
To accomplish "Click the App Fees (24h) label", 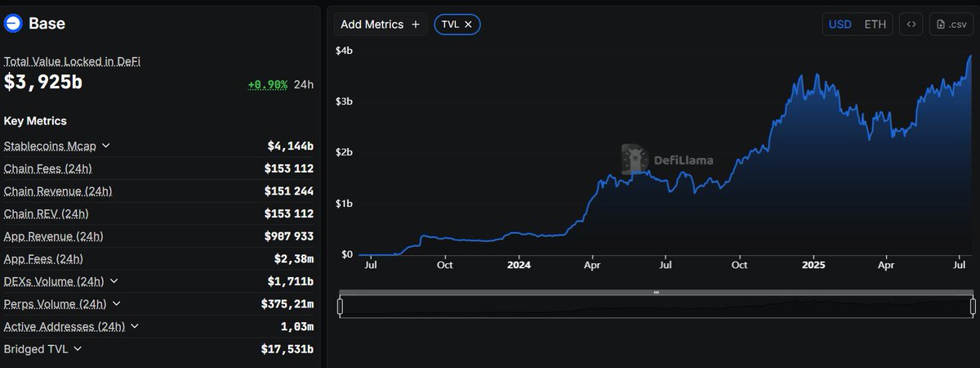I will click(x=43, y=258).
